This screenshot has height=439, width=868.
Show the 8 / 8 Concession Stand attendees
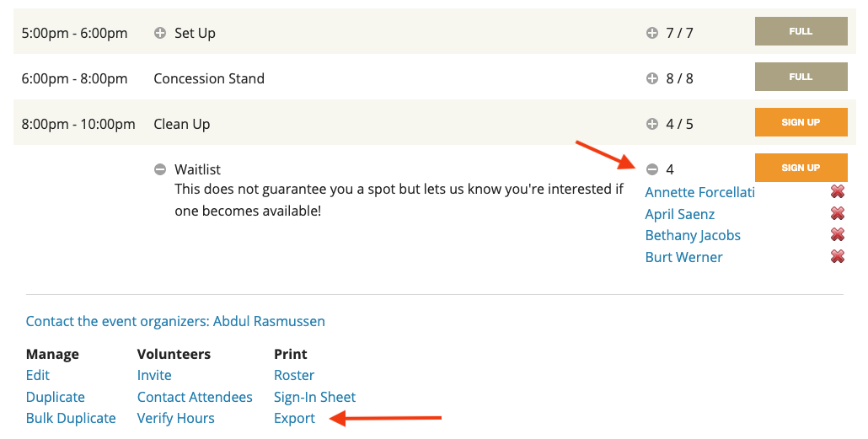(x=651, y=78)
